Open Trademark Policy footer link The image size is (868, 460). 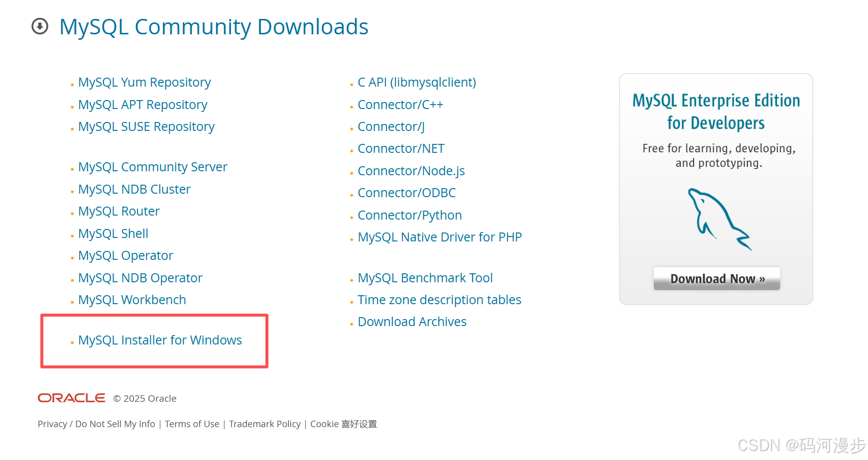click(265, 424)
